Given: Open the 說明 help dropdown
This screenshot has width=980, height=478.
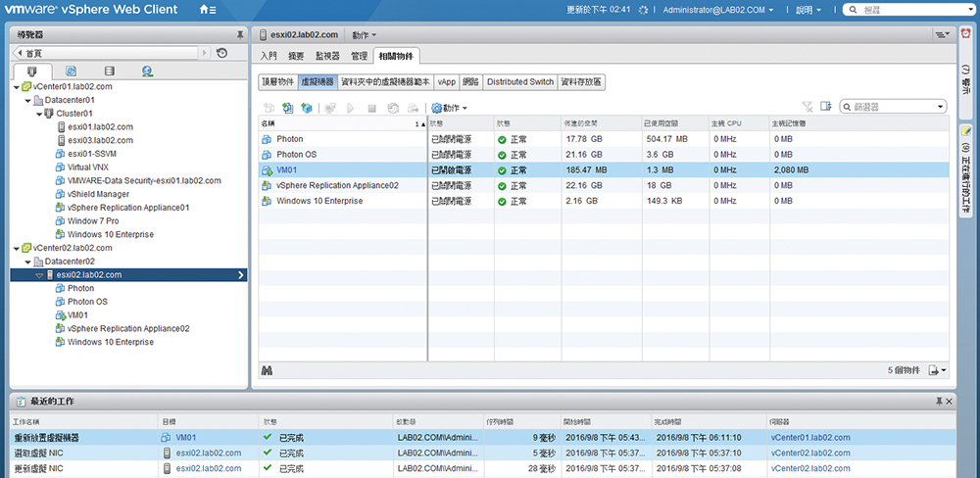Looking at the screenshot, I should pyautogui.click(x=808, y=10).
